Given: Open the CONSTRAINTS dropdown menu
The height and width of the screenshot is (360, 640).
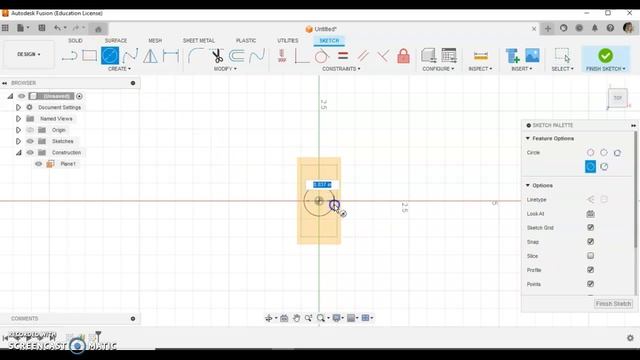Looking at the screenshot, I should click(x=341, y=69).
